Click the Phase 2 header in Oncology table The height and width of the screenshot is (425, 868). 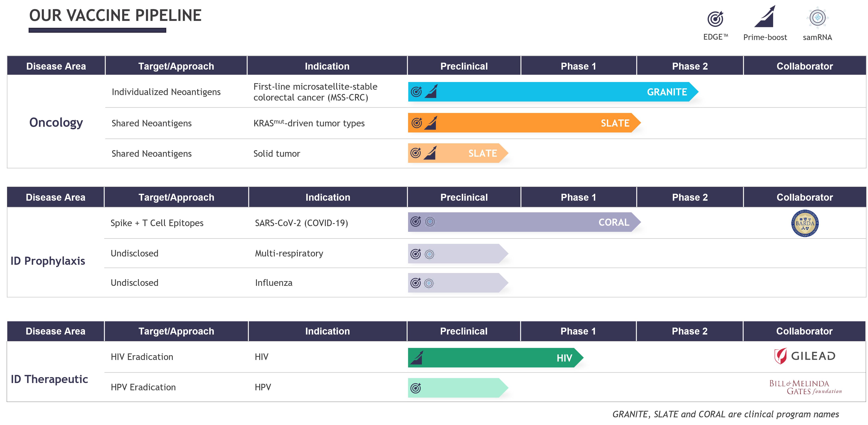pos(690,66)
